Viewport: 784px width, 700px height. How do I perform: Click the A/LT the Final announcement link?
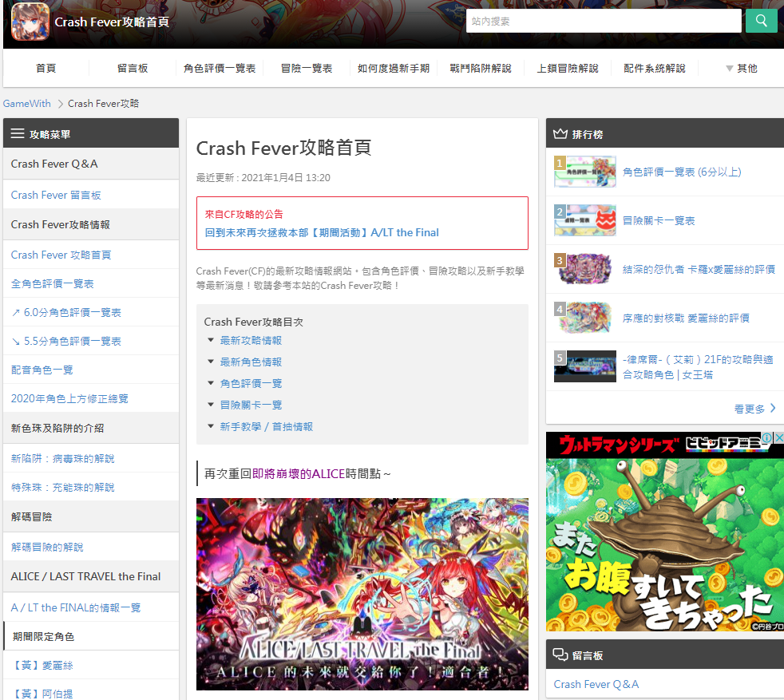[322, 232]
